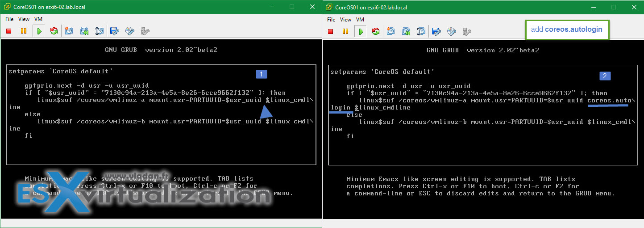Connect CD/DVD device in left window
This screenshot has width=644, height=228.
tap(130, 31)
